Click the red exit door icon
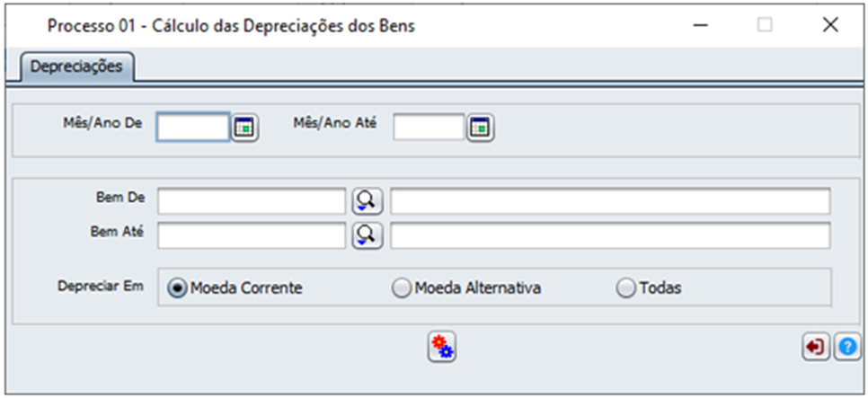868x398 pixels. point(815,348)
